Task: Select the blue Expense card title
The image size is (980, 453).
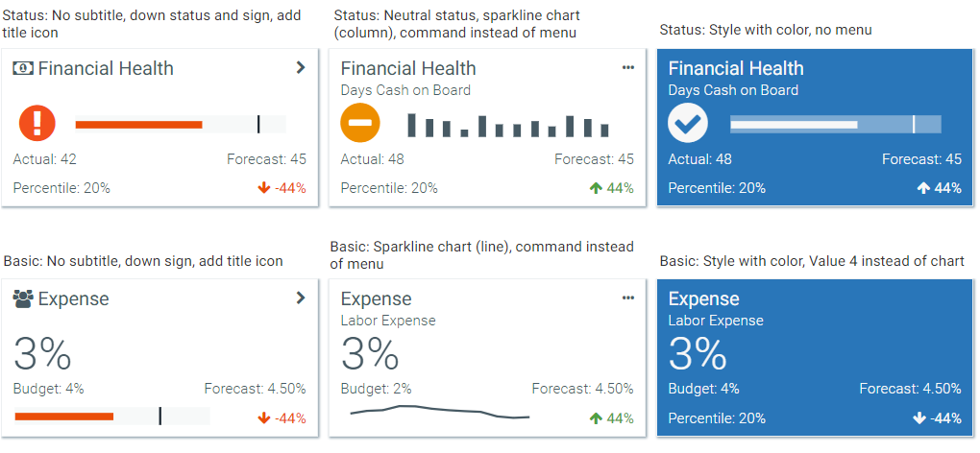Action: tap(704, 298)
